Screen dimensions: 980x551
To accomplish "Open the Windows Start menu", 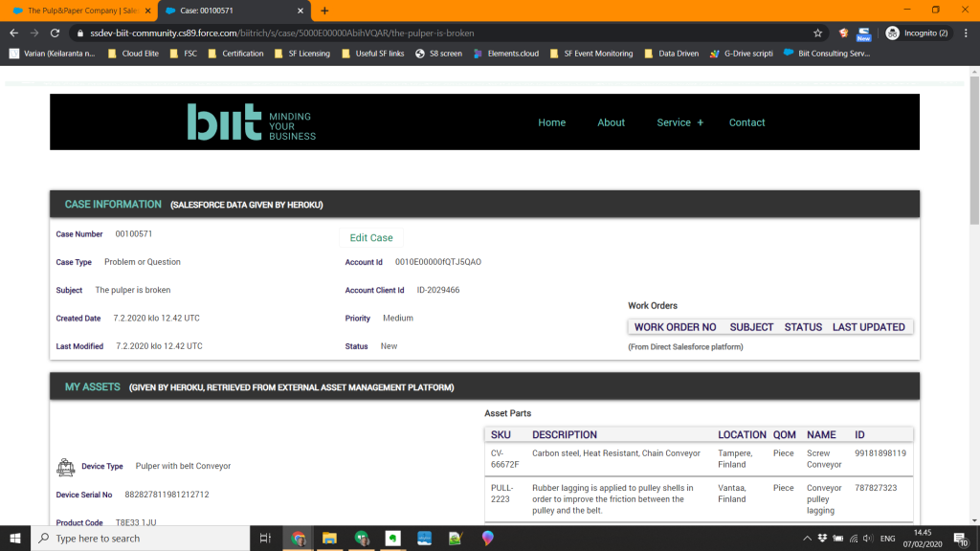I will point(15,538).
